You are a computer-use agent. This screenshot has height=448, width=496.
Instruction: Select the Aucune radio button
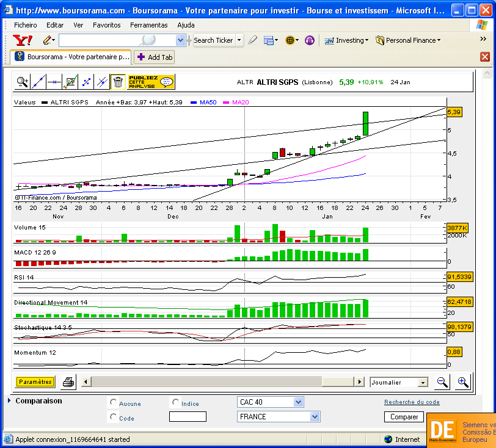113,402
